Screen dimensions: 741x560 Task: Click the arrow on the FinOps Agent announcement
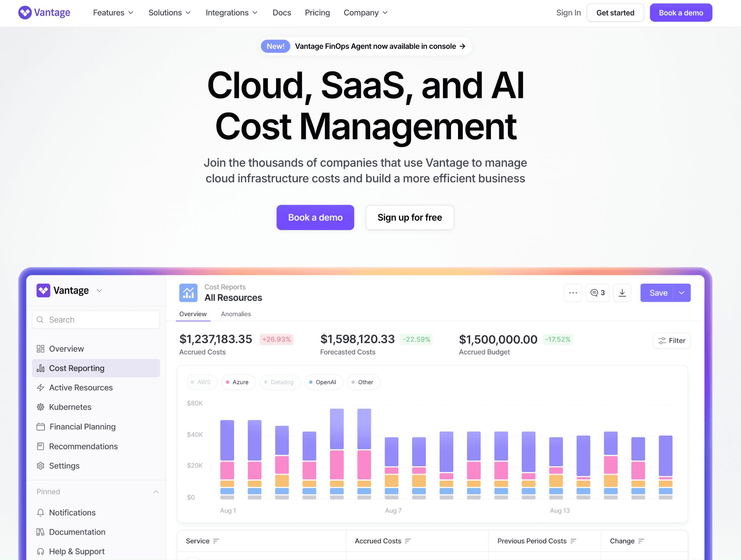point(462,46)
